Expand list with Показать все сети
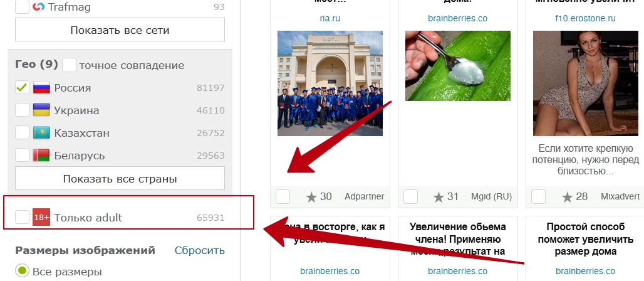Screen dimensions: 644x281 pos(120,29)
